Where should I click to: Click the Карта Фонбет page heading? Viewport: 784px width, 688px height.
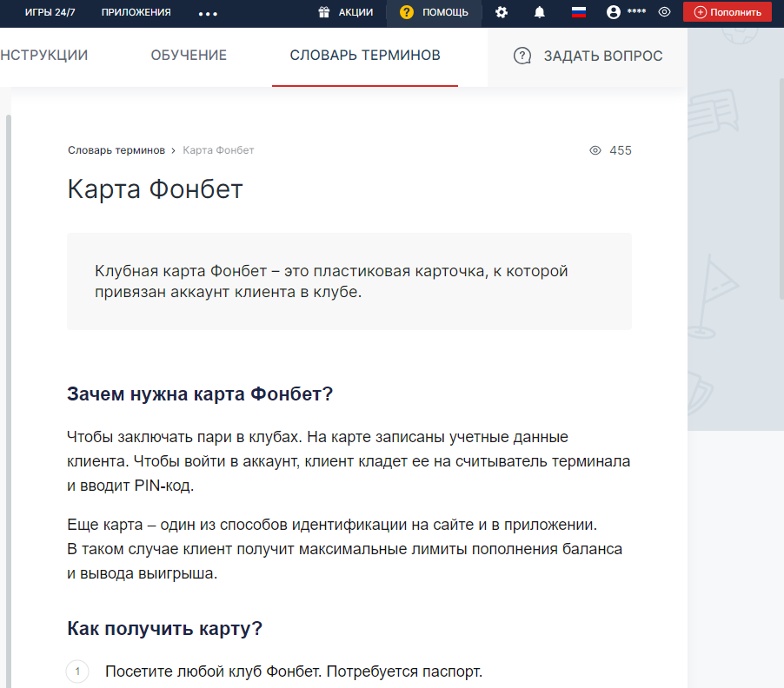tap(155, 190)
